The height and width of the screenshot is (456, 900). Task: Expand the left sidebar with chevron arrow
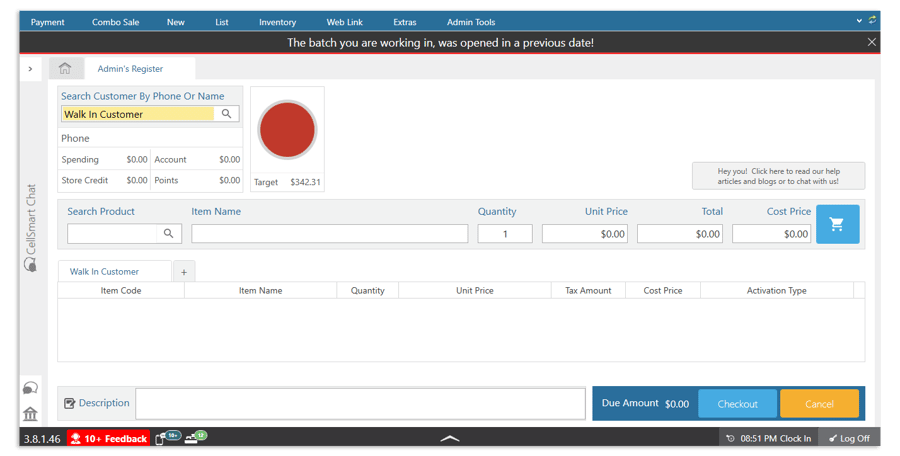pyautogui.click(x=30, y=69)
